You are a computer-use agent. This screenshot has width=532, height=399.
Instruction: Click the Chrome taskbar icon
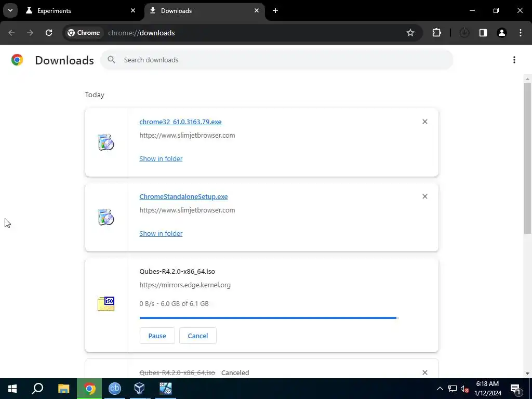tap(89, 389)
